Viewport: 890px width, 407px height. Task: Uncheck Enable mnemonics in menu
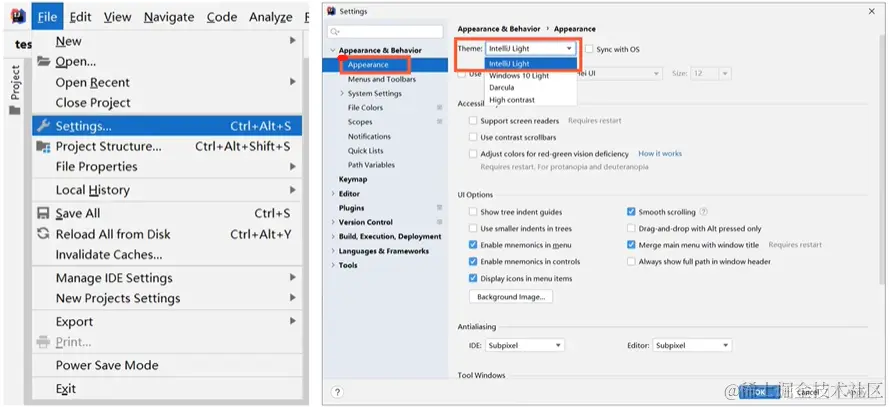point(473,245)
